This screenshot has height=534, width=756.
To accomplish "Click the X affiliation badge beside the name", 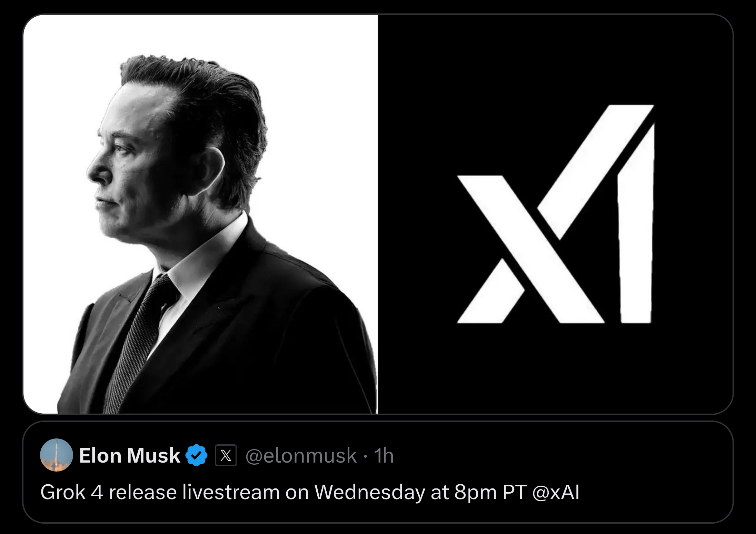I will click(x=226, y=455).
